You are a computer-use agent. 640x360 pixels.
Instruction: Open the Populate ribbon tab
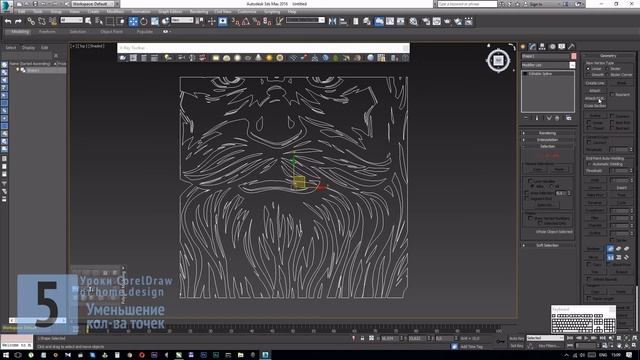(x=144, y=31)
